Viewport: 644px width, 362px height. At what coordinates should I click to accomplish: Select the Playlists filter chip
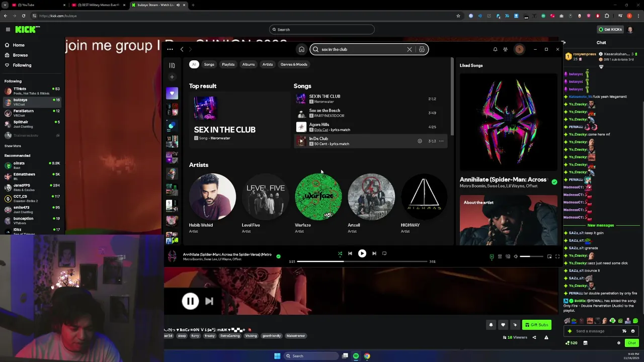pos(228,64)
